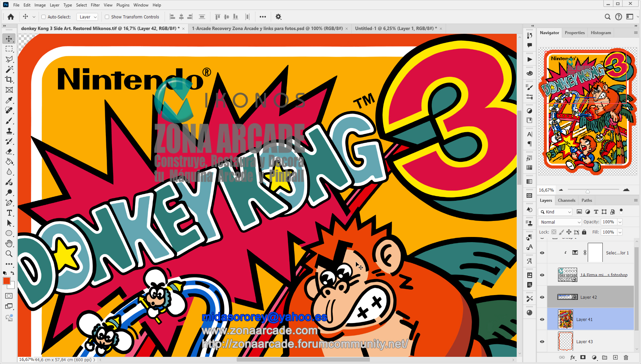Open the Plugins menu
This screenshot has width=641, height=364.
pos(123,5)
